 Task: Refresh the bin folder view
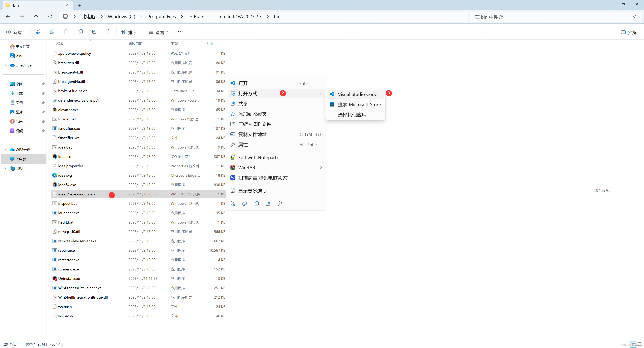pos(50,16)
